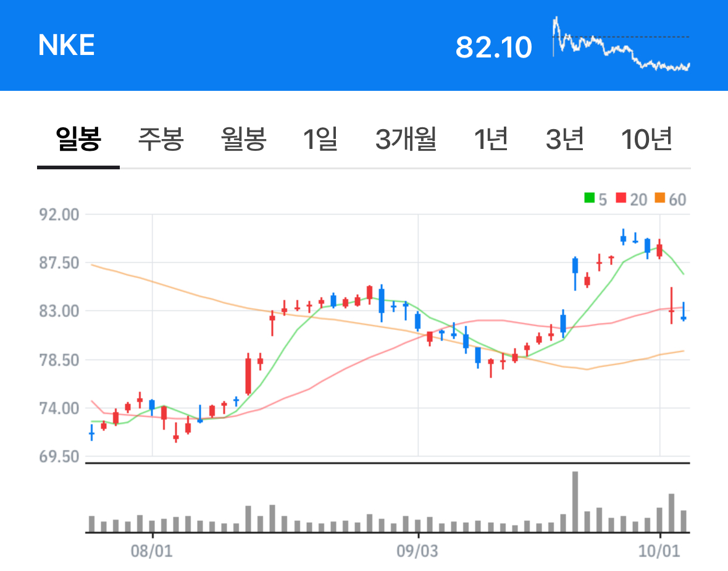This screenshot has height=571, width=728.
Task: Click the 92.00 price axis label
Action: coord(59,214)
